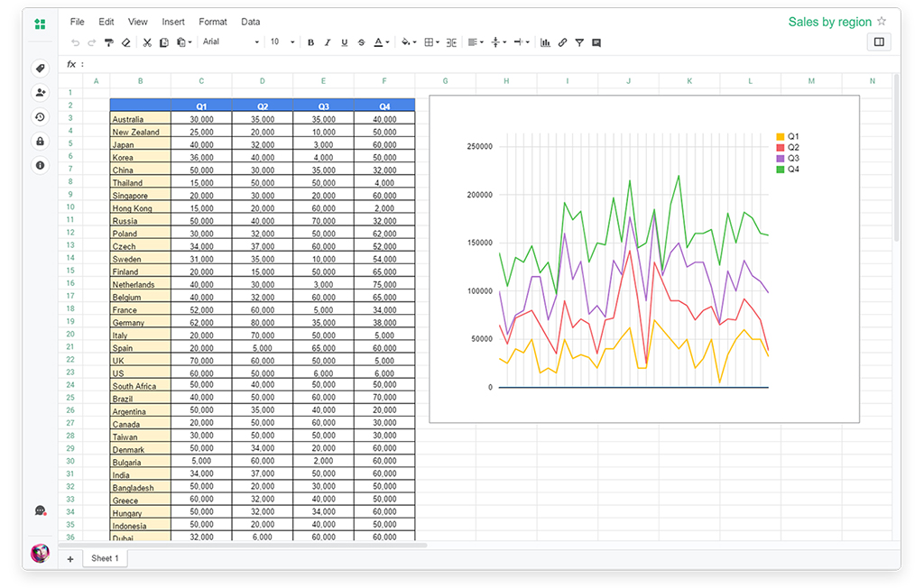Expand the font size 10 dropdown
The image size is (924, 588).
[x=282, y=42]
